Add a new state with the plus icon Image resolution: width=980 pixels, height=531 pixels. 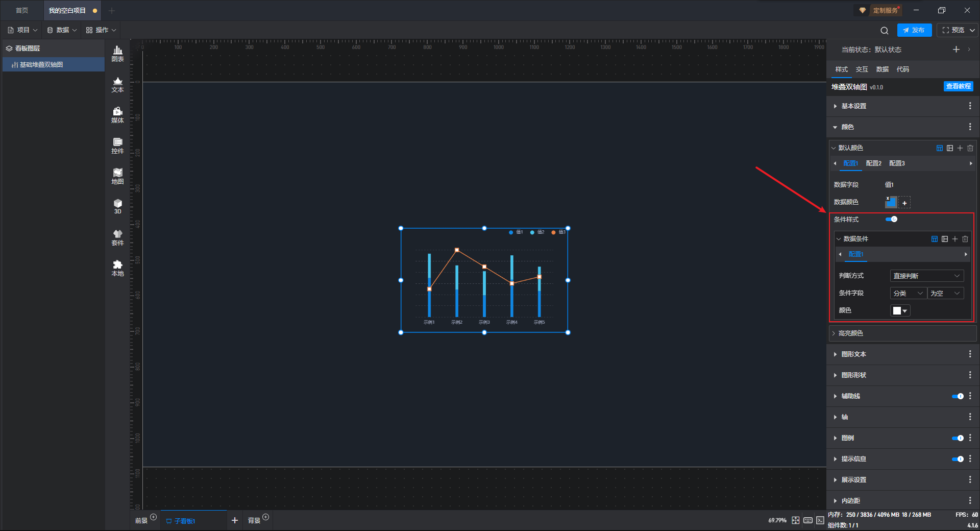point(956,50)
